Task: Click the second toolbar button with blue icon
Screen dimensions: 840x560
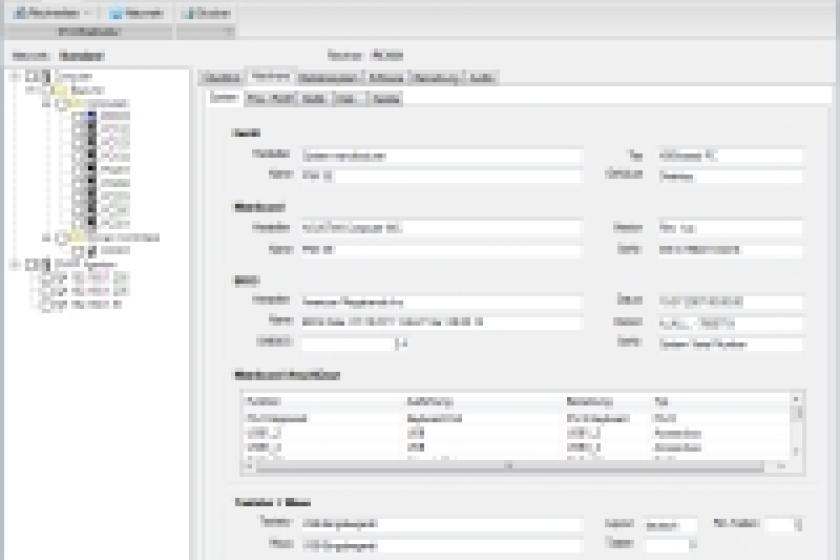Action: click(x=136, y=13)
